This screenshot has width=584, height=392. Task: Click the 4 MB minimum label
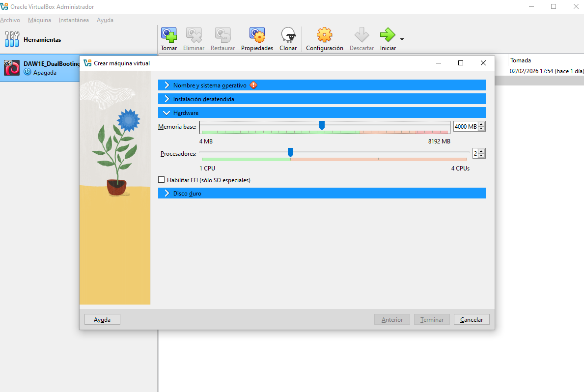(x=206, y=141)
